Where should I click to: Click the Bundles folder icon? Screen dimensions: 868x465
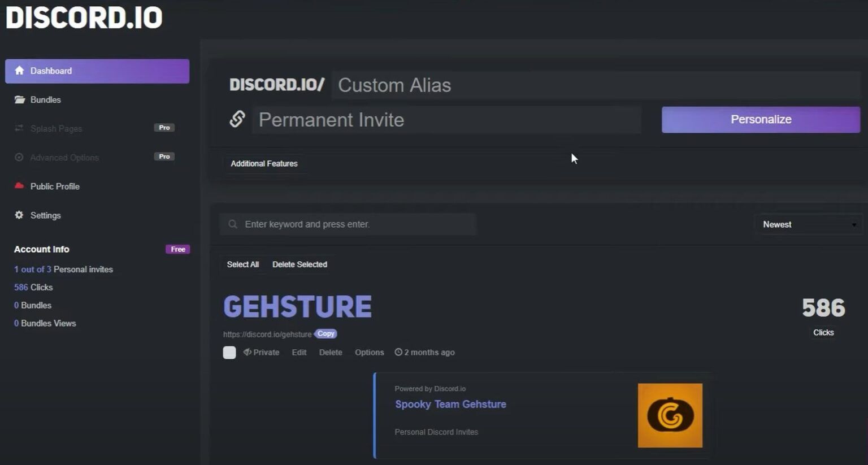point(19,99)
